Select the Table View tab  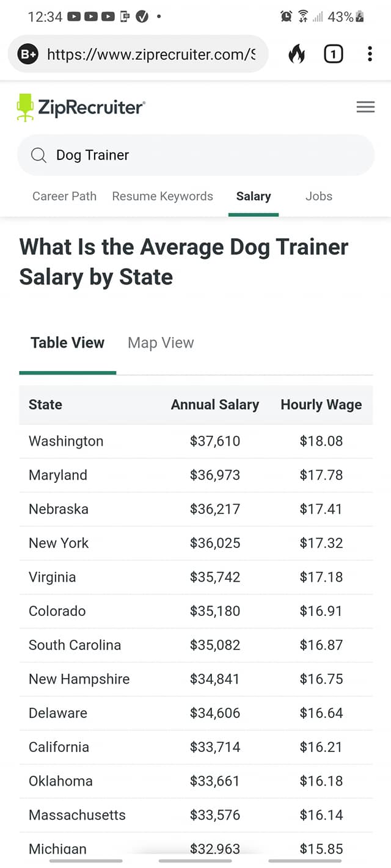[67, 342]
